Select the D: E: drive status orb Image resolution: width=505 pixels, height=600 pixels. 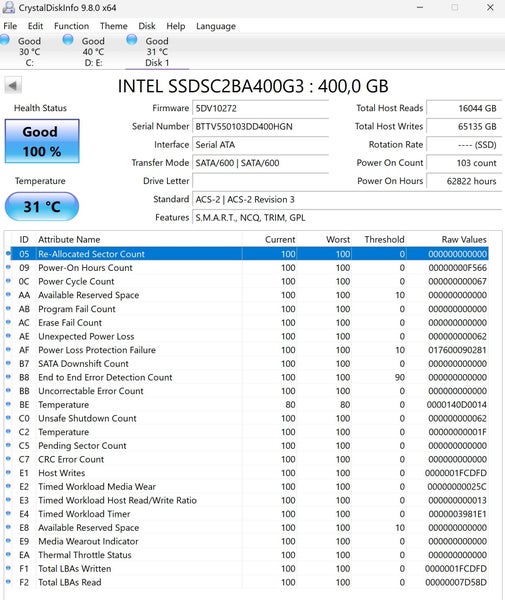click(68, 40)
